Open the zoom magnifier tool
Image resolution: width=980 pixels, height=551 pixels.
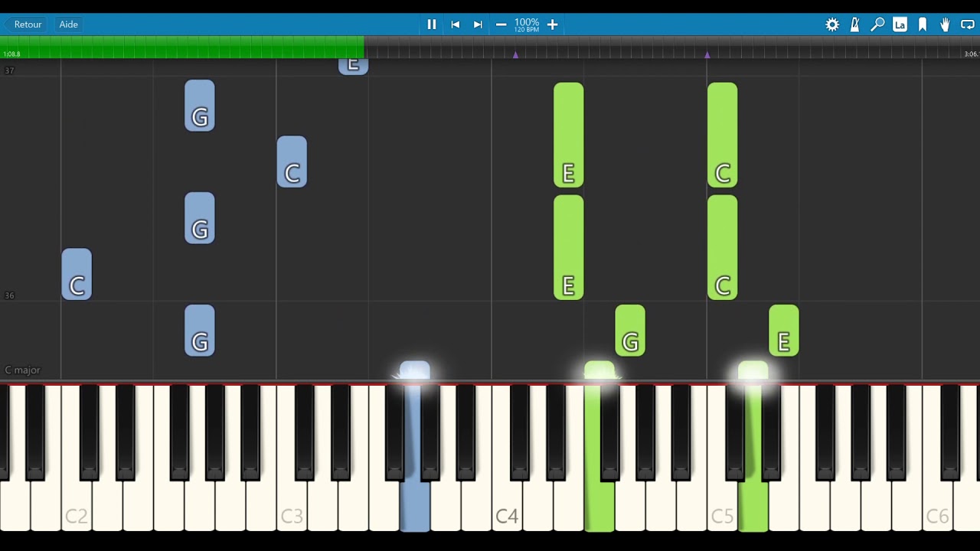click(877, 24)
